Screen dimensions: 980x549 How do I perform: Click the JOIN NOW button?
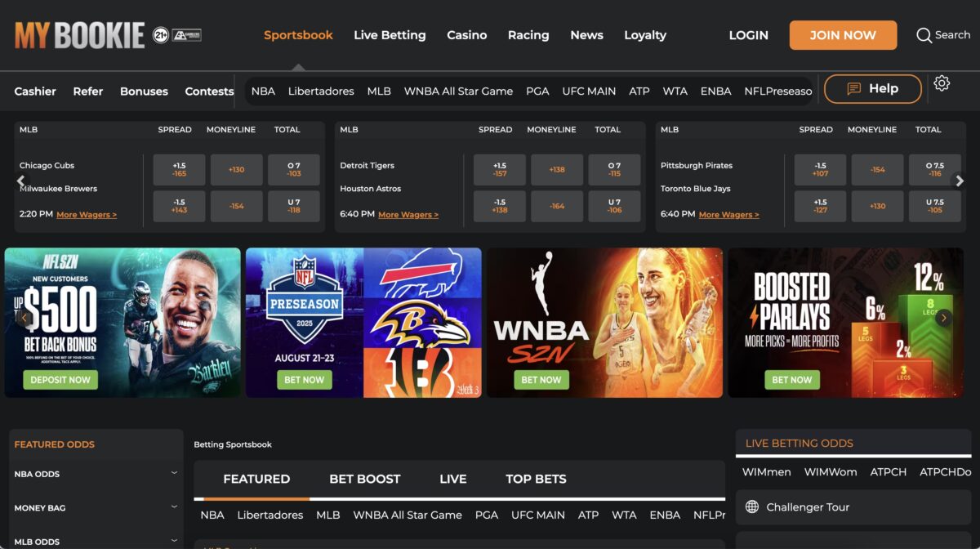[x=843, y=35]
